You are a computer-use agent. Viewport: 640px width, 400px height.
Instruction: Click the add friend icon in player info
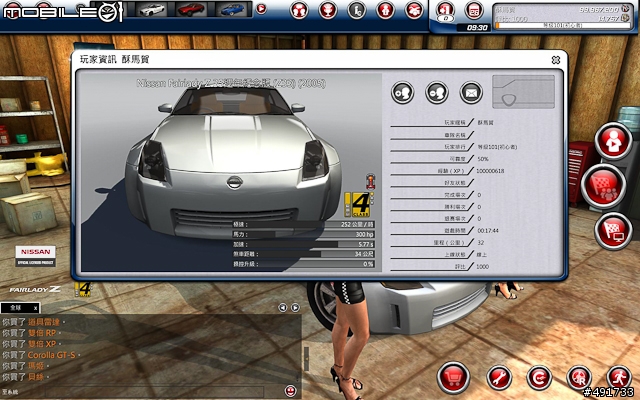tap(402, 93)
